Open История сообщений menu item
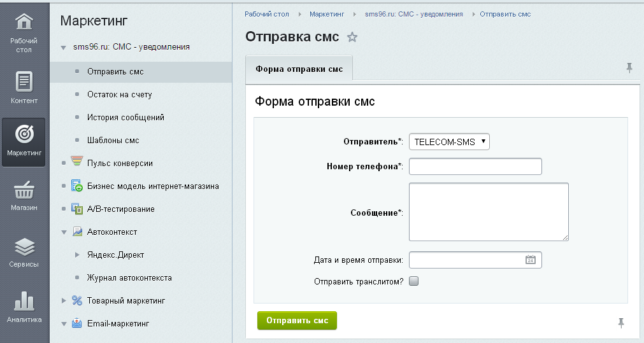This screenshot has width=644, height=343. [125, 117]
